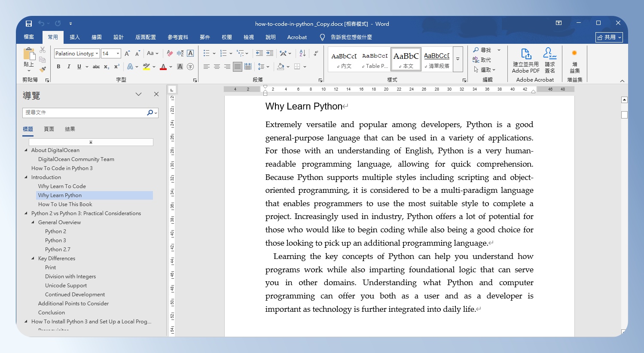Toggle show paragraph marks
Screen dimensions: 644x353
pyautogui.click(x=316, y=53)
